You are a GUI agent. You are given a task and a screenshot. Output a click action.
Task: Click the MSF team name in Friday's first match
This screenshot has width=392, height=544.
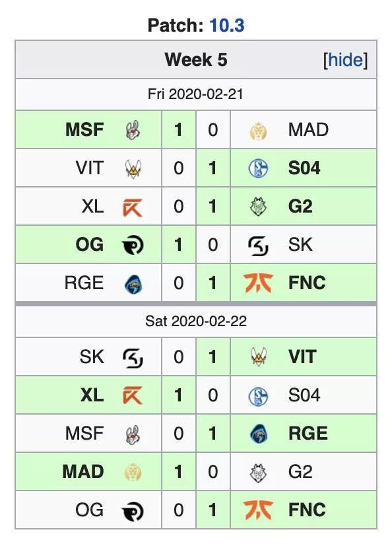(84, 130)
